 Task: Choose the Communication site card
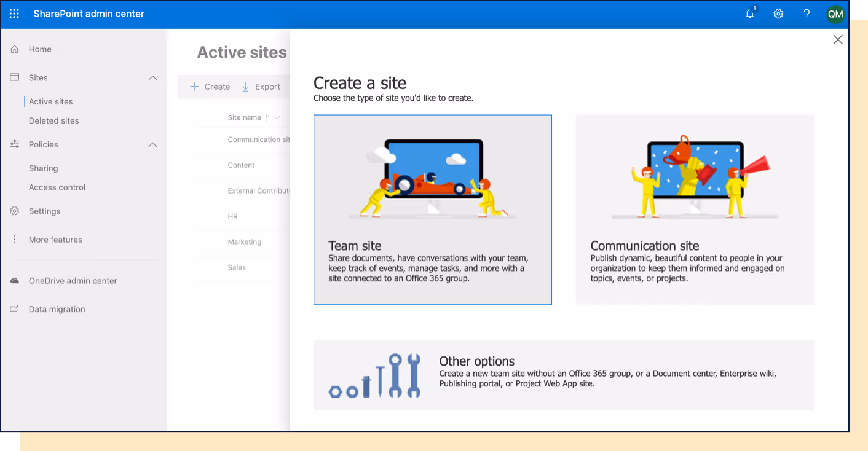pyautogui.click(x=695, y=210)
